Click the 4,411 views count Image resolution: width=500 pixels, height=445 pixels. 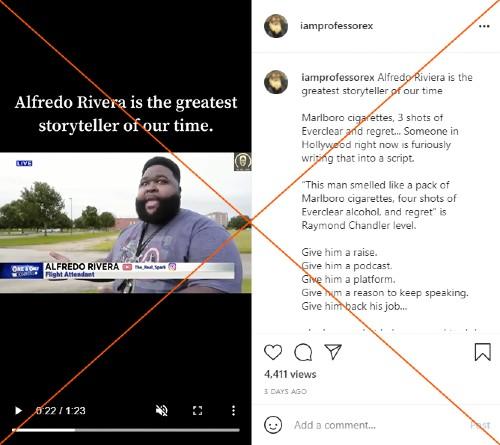[290, 374]
